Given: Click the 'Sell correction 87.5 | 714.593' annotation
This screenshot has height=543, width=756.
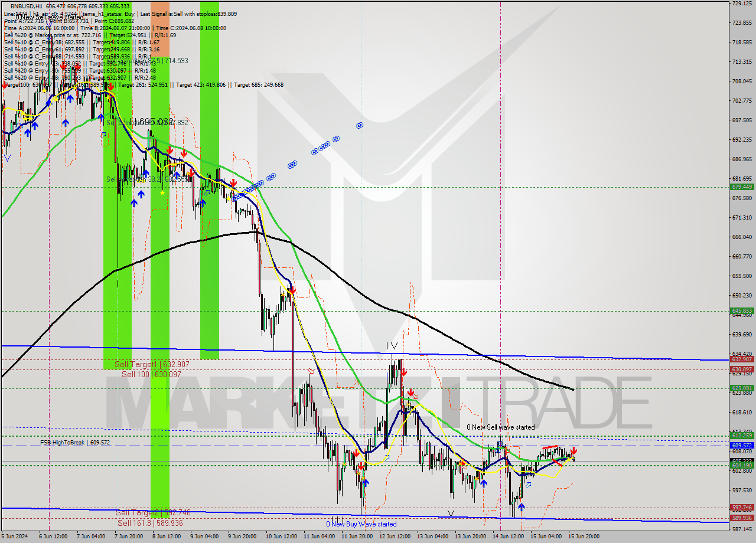Looking at the screenshot, I should (148, 60).
